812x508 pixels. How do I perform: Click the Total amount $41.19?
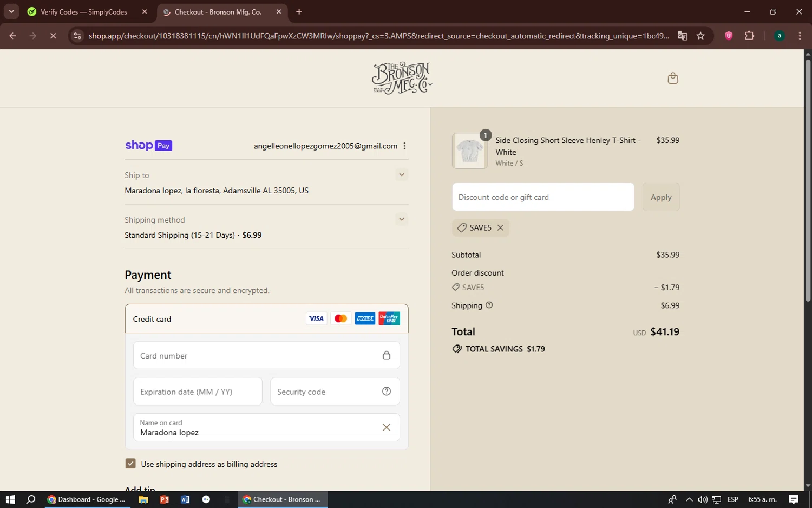click(x=665, y=331)
